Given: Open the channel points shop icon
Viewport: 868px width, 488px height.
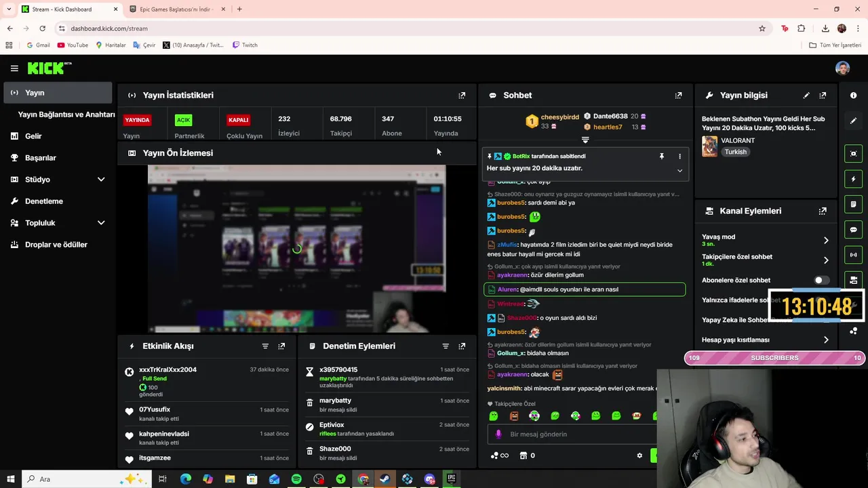Looking at the screenshot, I should (x=524, y=455).
